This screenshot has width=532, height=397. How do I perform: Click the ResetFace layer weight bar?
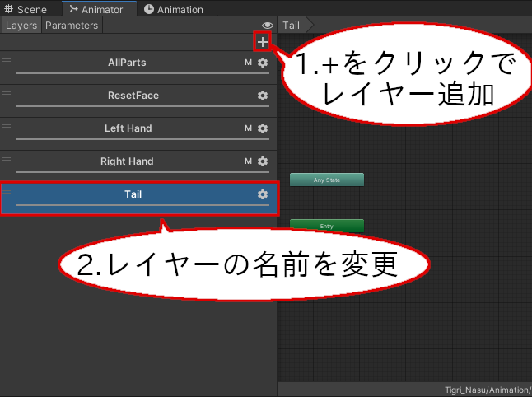click(142, 106)
